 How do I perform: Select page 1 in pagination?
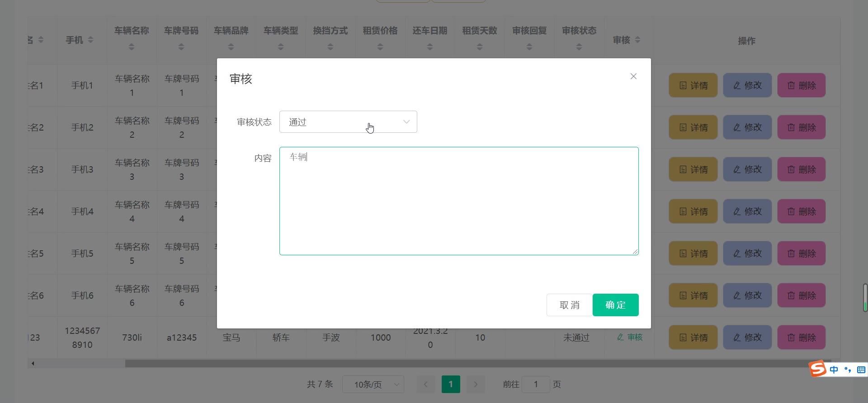(450, 384)
